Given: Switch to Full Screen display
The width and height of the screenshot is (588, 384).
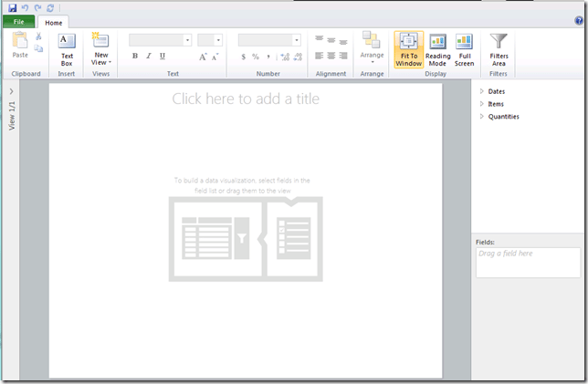Looking at the screenshot, I should (x=464, y=48).
